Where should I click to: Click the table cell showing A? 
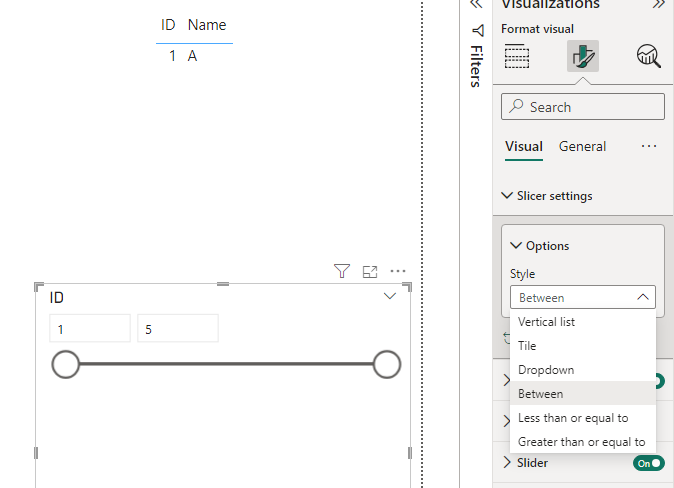click(192, 56)
